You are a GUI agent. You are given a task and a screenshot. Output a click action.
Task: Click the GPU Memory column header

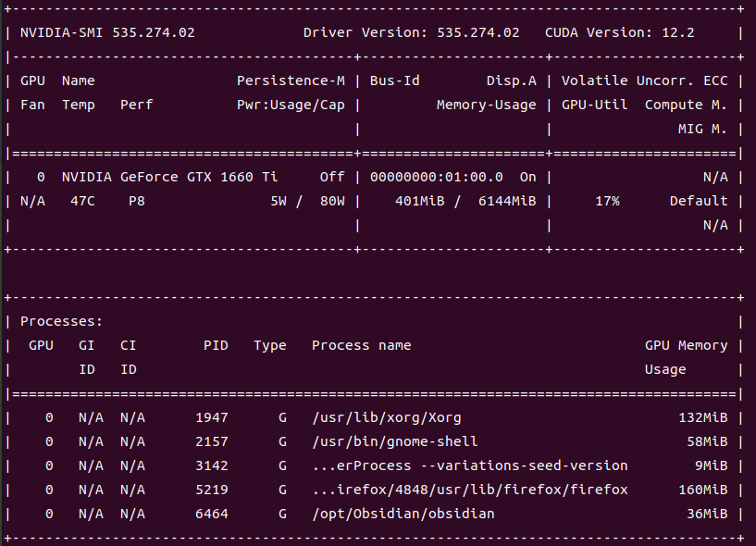pyautogui.click(x=686, y=345)
